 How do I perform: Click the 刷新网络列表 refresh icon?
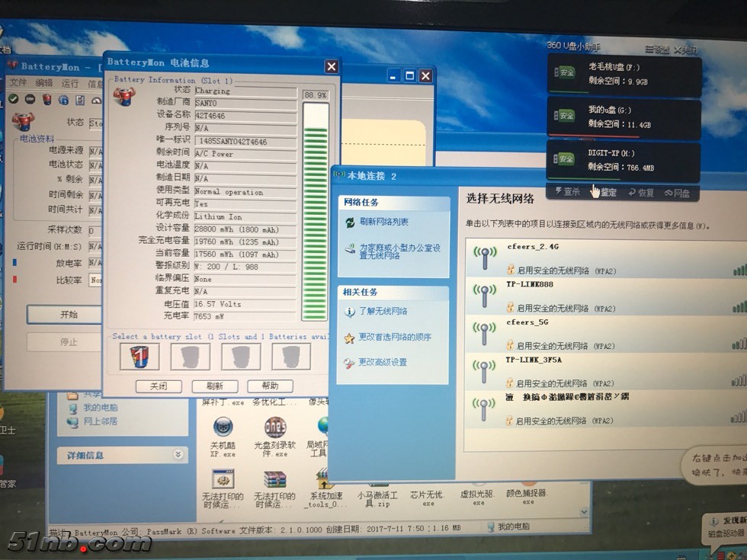(x=349, y=222)
